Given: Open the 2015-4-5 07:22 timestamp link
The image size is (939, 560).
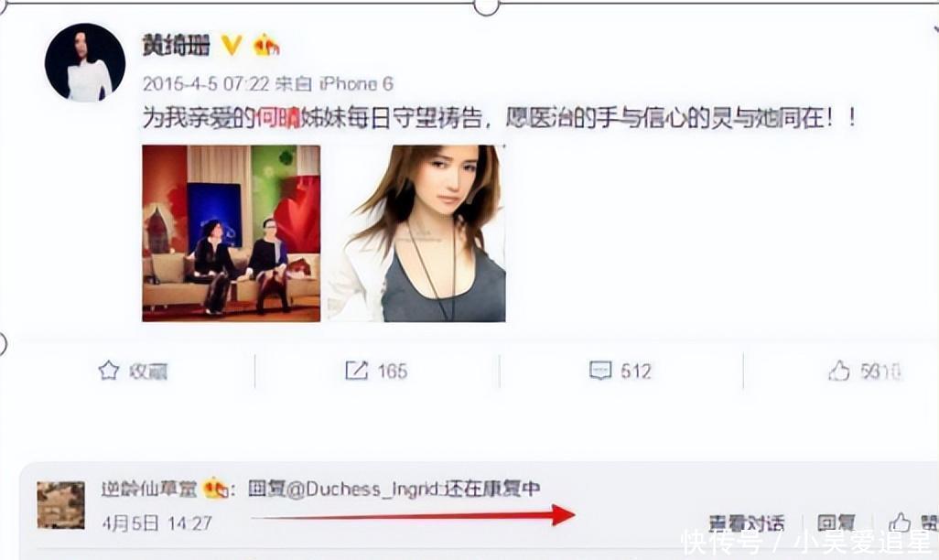Looking at the screenshot, I should (206, 84).
